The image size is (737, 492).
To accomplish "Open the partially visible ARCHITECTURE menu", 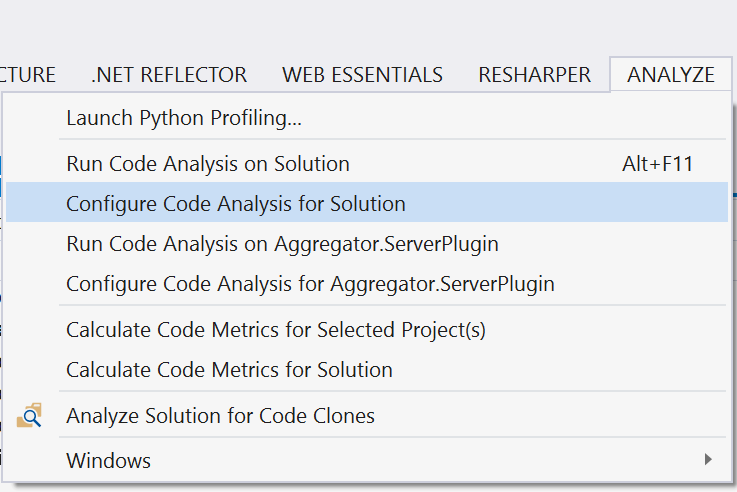I will pyautogui.click(x=28, y=75).
